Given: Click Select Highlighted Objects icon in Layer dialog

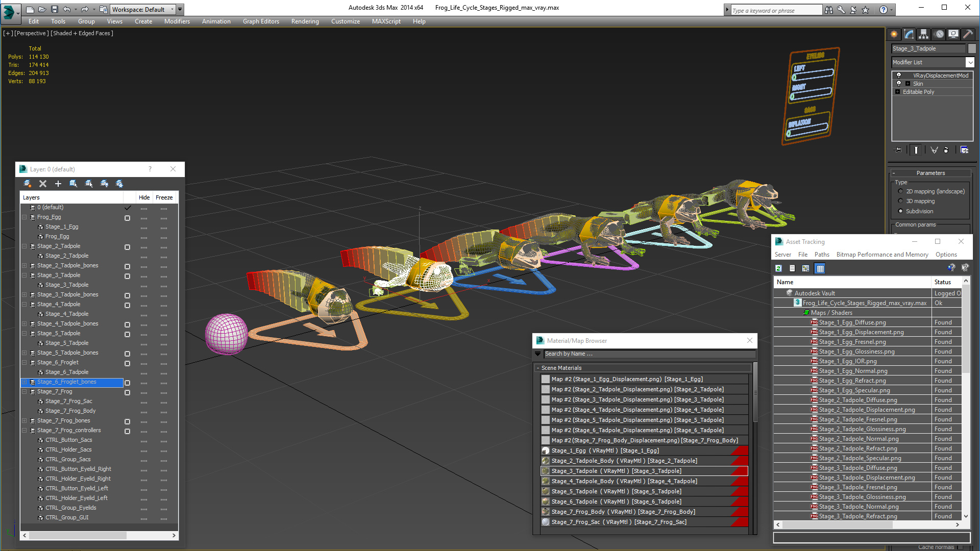Looking at the screenshot, I should tap(73, 184).
